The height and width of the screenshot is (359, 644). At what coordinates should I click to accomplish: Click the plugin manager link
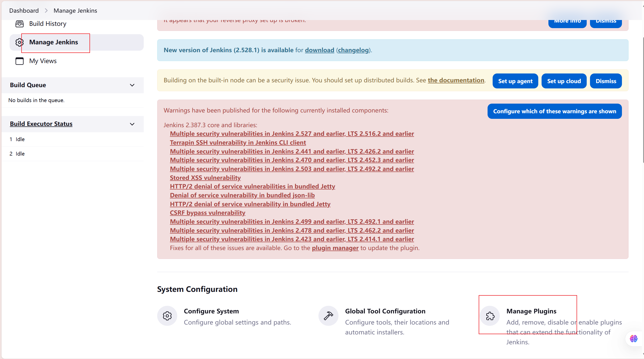tap(335, 248)
